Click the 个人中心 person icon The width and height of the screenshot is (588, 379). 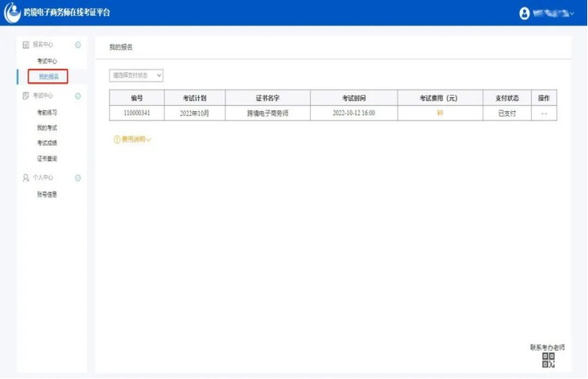click(26, 178)
